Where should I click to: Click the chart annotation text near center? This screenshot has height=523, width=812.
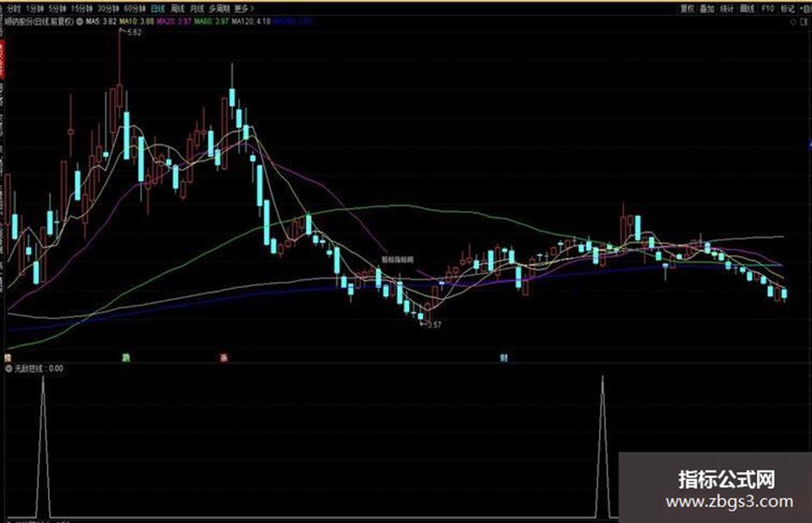coord(398,259)
